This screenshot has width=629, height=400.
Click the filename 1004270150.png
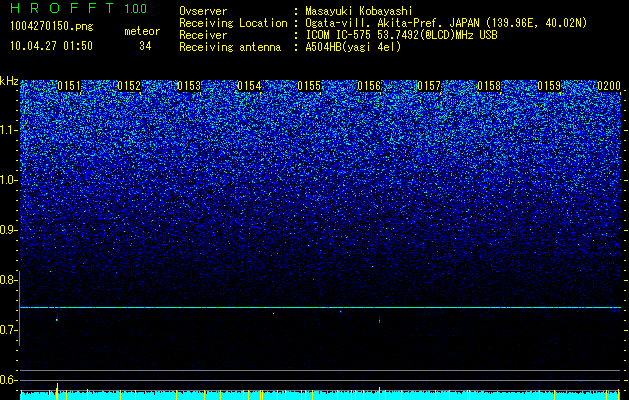[x=52, y=26]
